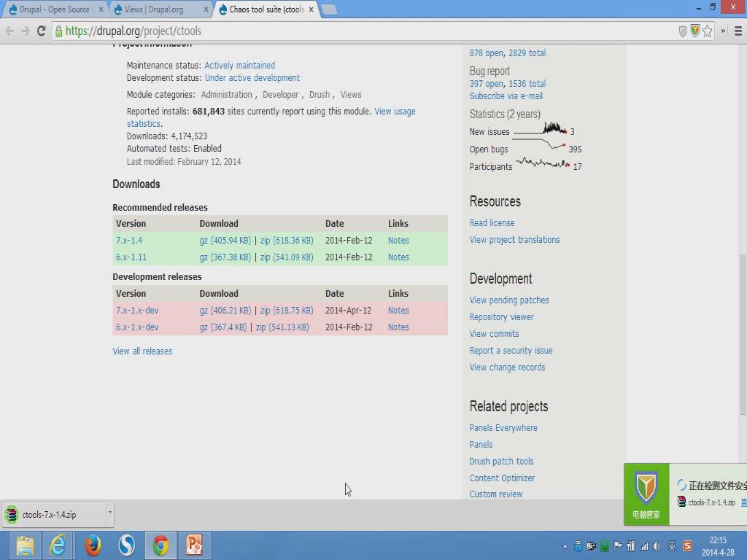The height and width of the screenshot is (560, 747).
Task: Open the Action Center flag tray icon
Action: 618,545
